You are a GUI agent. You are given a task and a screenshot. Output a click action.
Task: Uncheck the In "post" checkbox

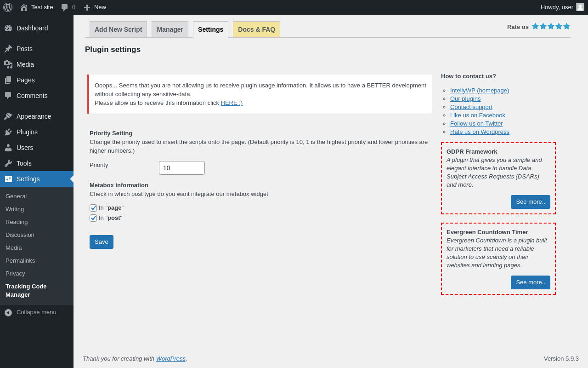[93, 218]
